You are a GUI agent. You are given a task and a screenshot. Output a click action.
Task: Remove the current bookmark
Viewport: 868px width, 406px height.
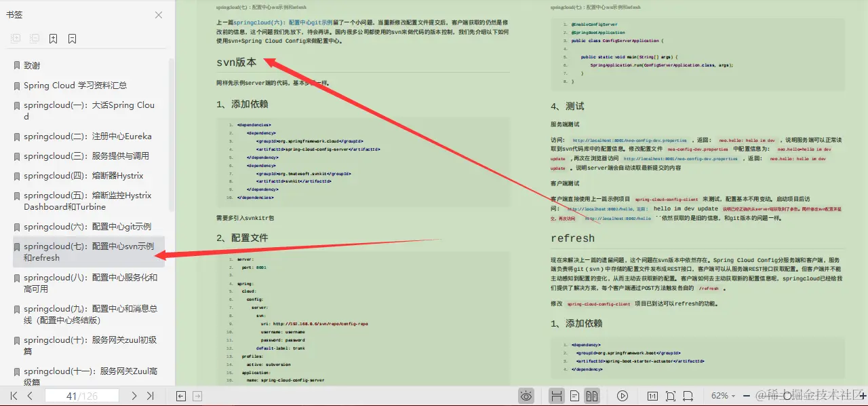[72, 39]
